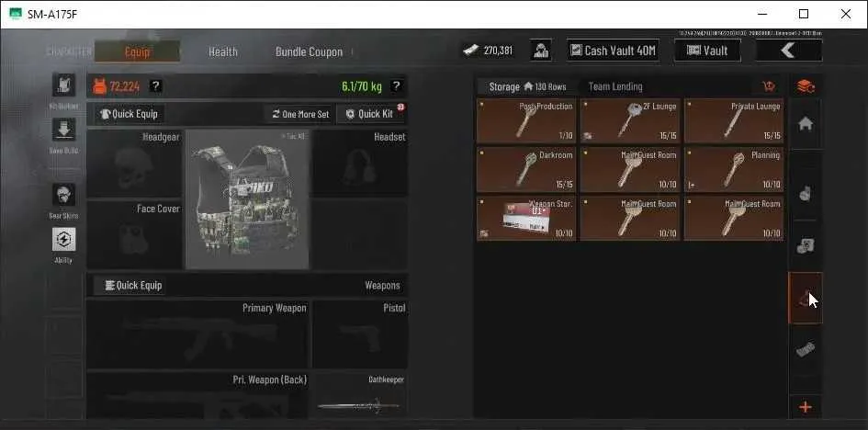Click the 6.1/70 kg weight value
868x430 pixels.
click(x=362, y=86)
